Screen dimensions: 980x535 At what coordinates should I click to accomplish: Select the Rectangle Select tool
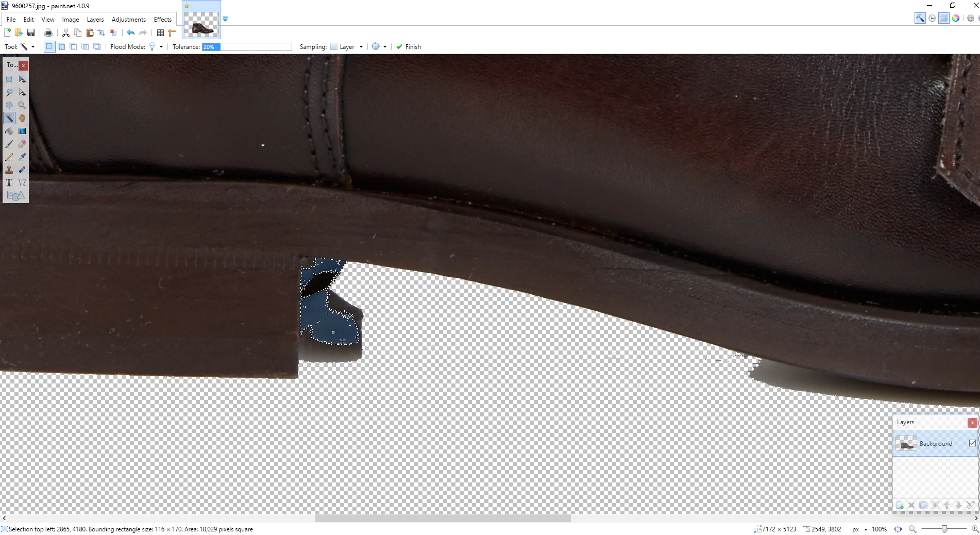click(9, 79)
